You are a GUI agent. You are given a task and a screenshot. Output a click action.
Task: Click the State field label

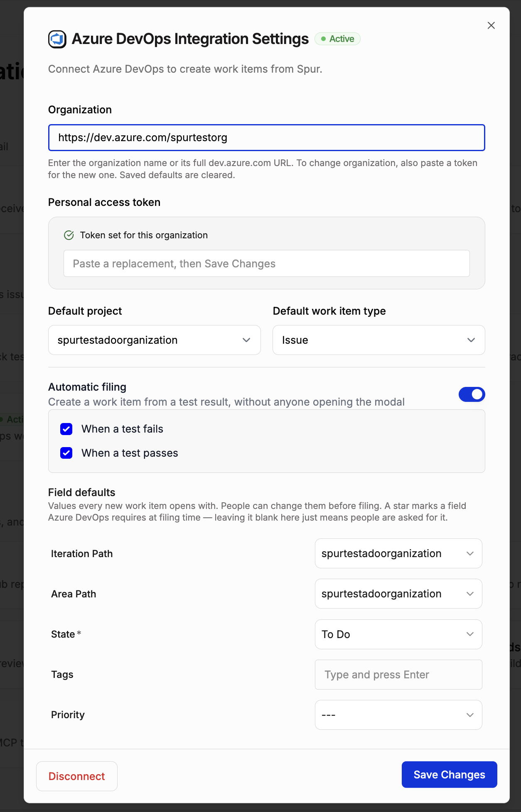click(63, 634)
